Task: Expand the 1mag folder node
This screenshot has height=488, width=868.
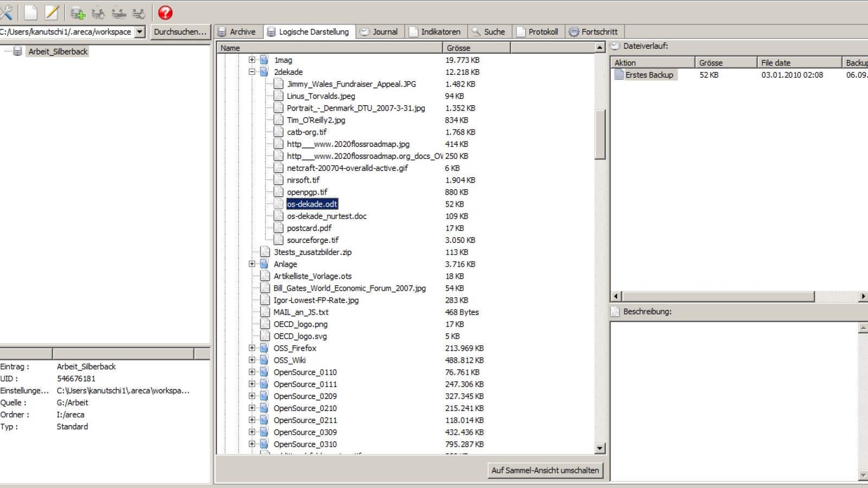Action: (x=251, y=60)
